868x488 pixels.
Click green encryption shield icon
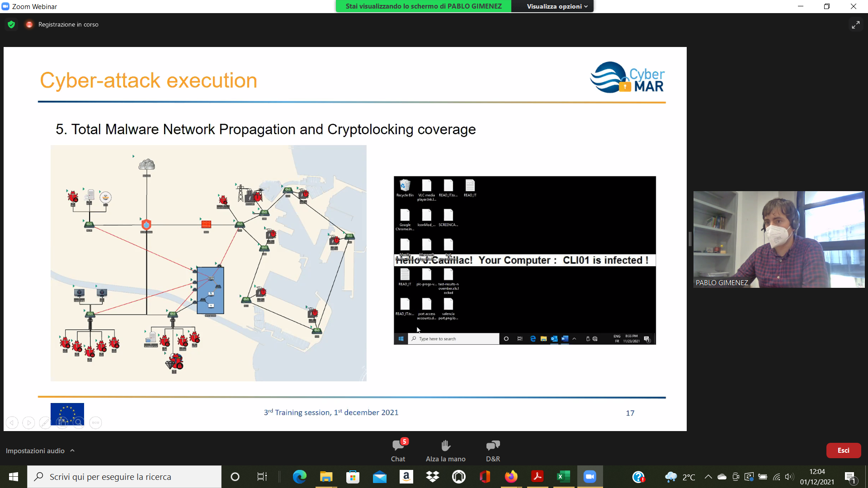11,24
